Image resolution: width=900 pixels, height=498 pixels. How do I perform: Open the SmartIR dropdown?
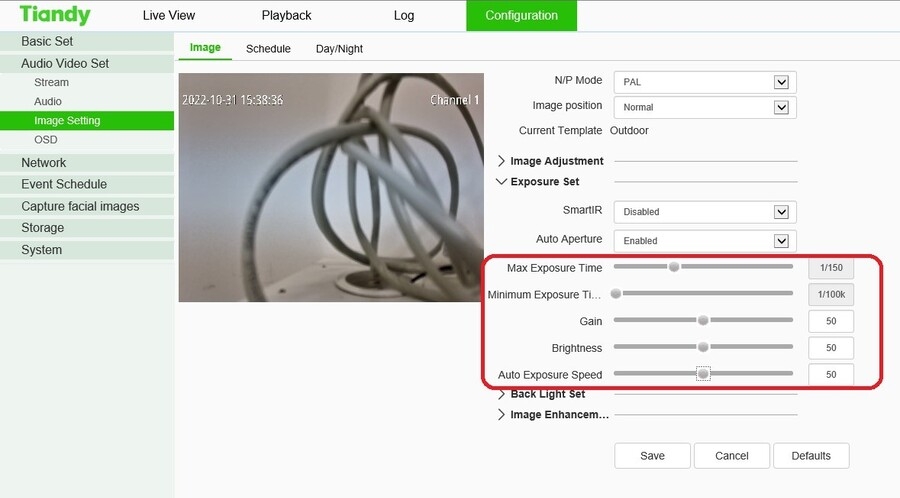pos(705,212)
